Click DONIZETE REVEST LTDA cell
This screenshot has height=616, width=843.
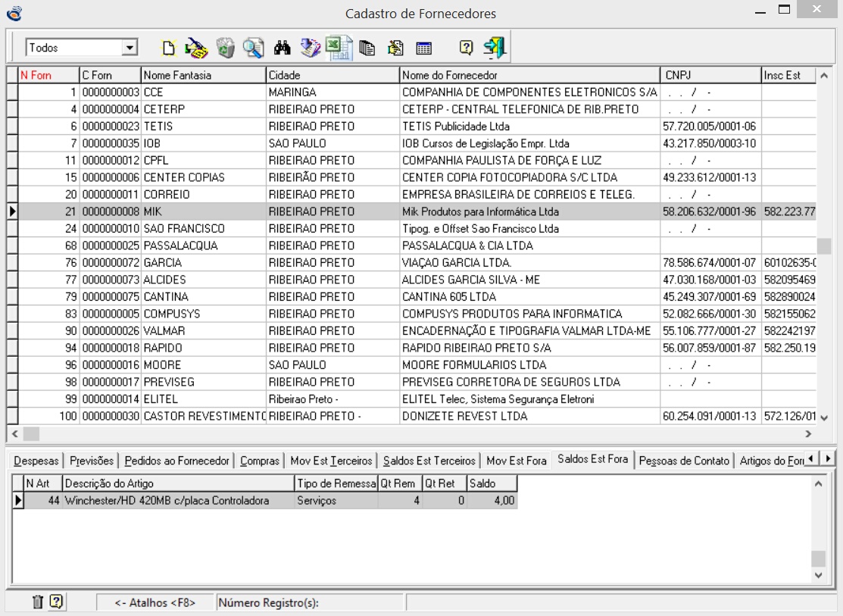point(529,417)
